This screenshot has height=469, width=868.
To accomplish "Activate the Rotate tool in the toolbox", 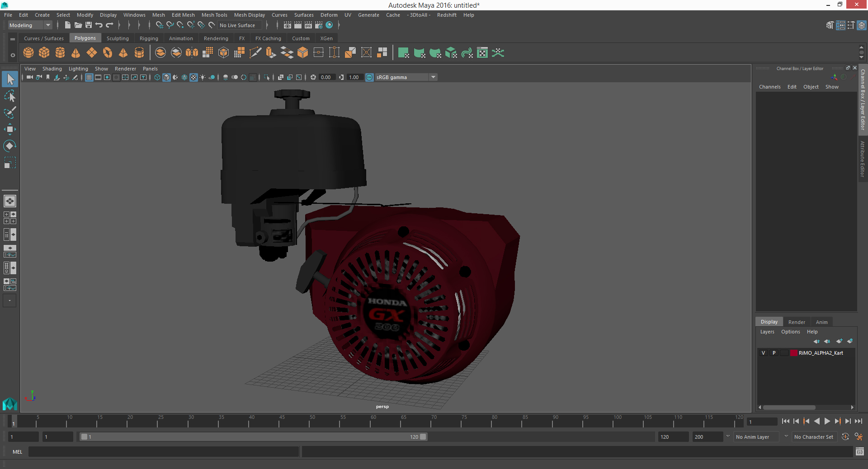I will click(x=10, y=146).
